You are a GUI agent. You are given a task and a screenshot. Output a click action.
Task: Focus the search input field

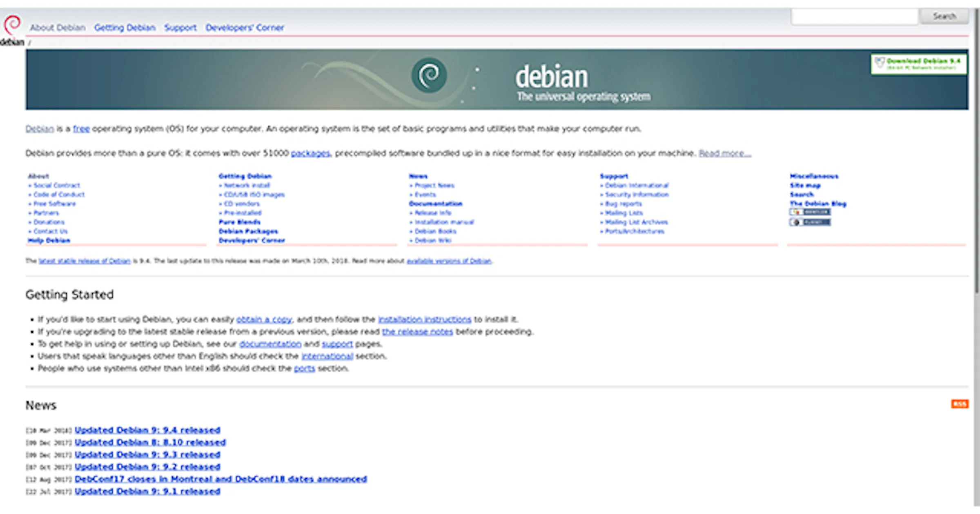tap(854, 17)
